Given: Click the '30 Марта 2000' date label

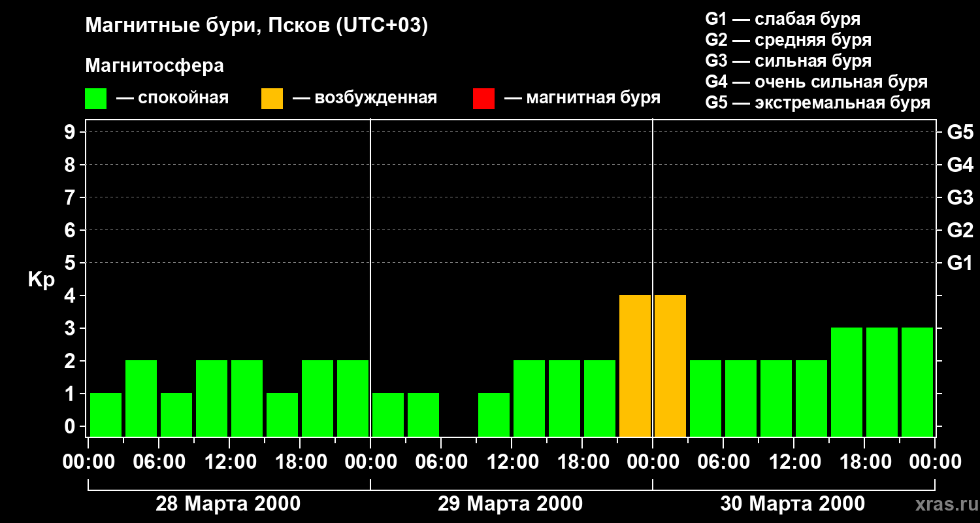Looking at the screenshot, I should click(792, 504).
